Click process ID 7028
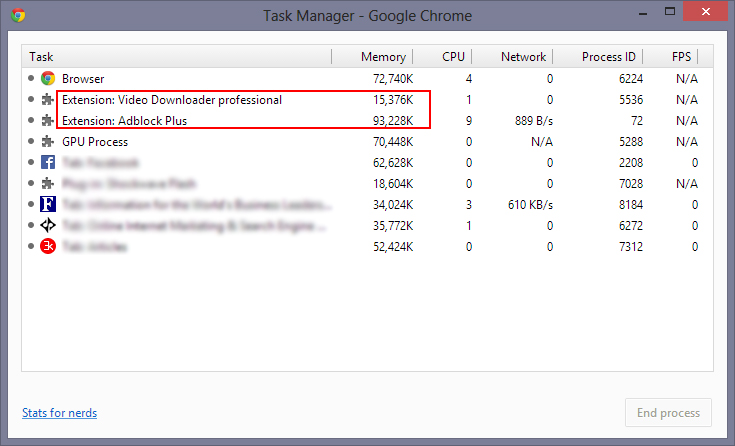This screenshot has height=446, width=735. pos(630,184)
